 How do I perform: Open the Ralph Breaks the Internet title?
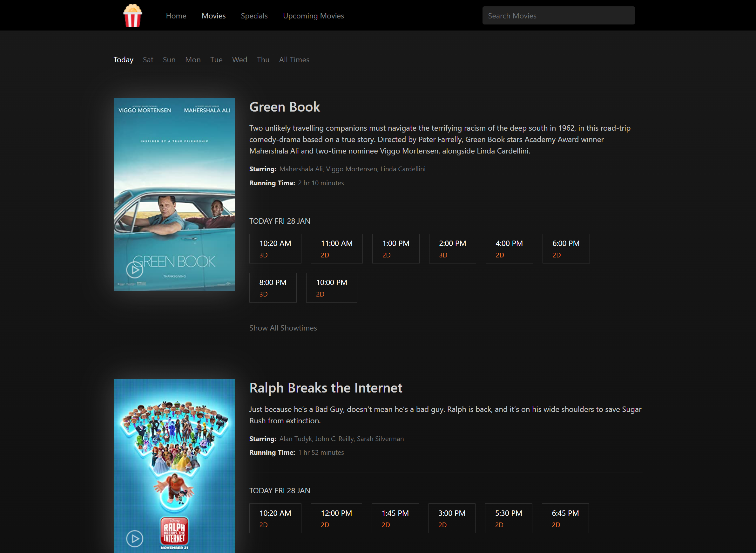click(x=326, y=388)
